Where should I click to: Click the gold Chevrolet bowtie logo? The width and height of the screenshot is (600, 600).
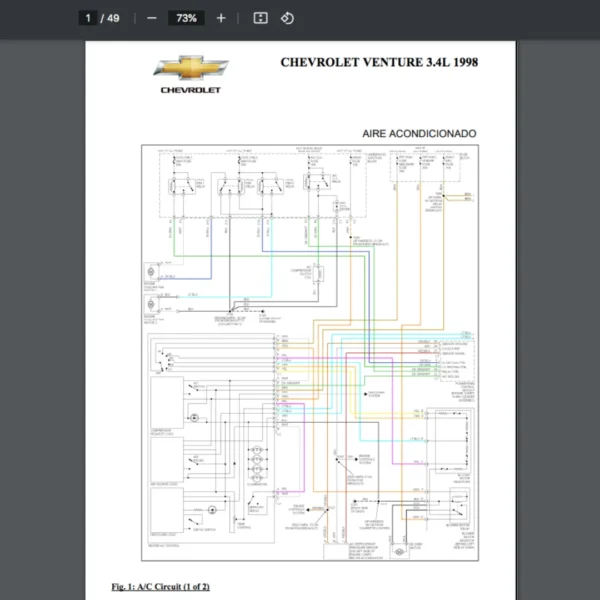(x=191, y=68)
